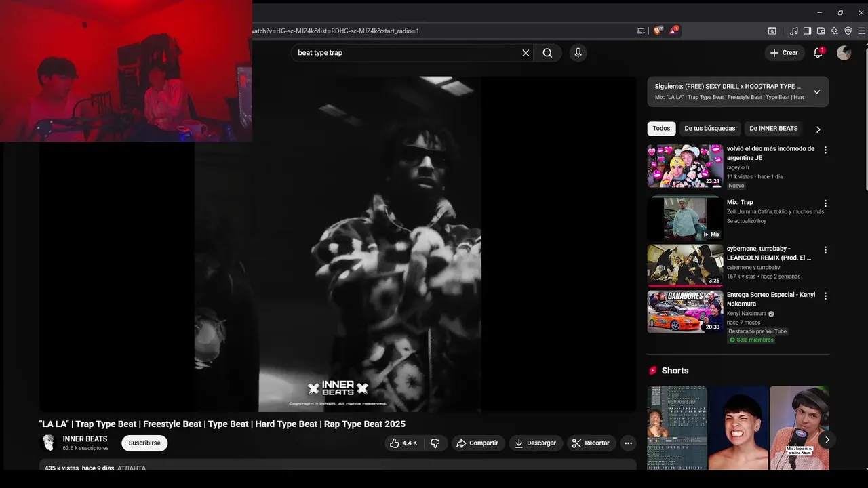Expand the description showing '435 k vistas'
This screenshot has height=488, width=868.
coord(338,466)
